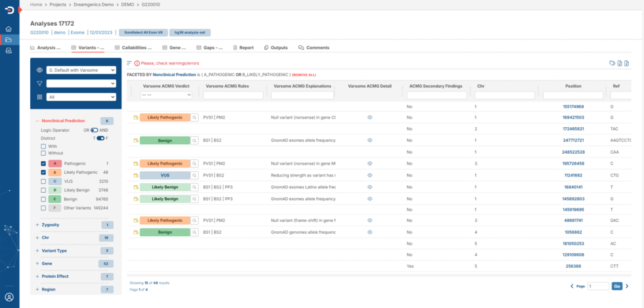This screenshot has height=308, width=644.
Task: Open the empty filter dropdown beside the funnel
Action: [81, 84]
